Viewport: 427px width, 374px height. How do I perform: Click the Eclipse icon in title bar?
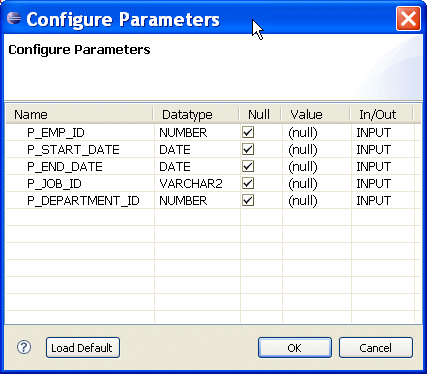click(x=14, y=18)
